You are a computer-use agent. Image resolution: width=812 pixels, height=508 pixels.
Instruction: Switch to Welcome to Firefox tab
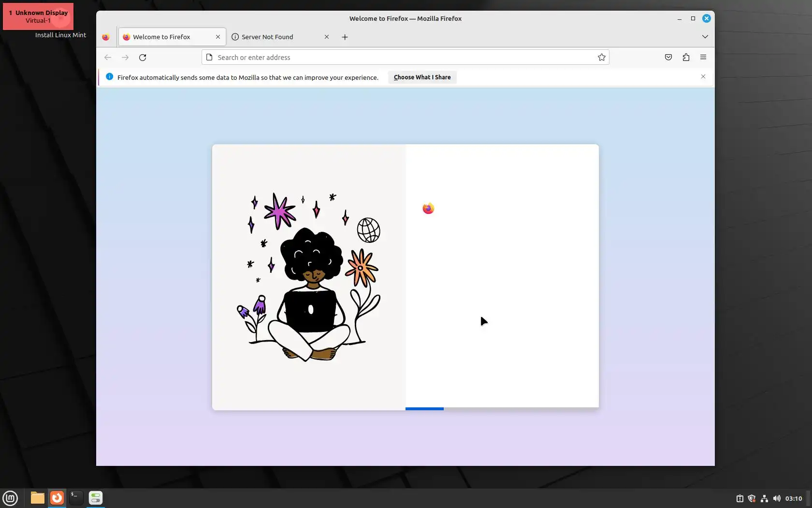[172, 37]
